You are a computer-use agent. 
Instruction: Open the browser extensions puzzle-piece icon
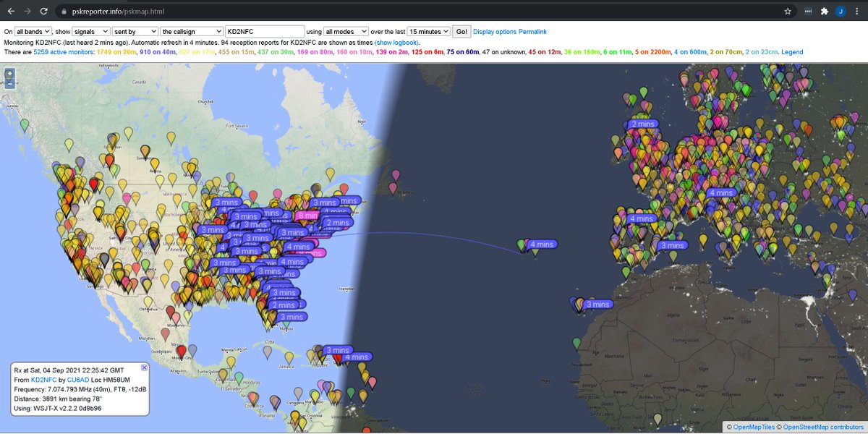(x=824, y=11)
